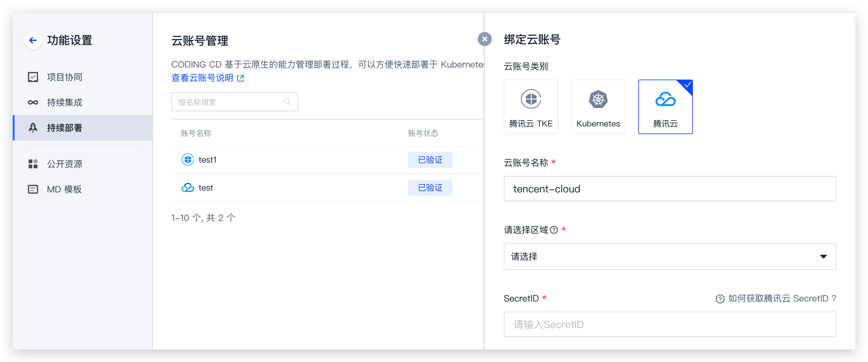This screenshot has width=868, height=362.
Task: Click the search magnifier icon
Action: [x=287, y=102]
